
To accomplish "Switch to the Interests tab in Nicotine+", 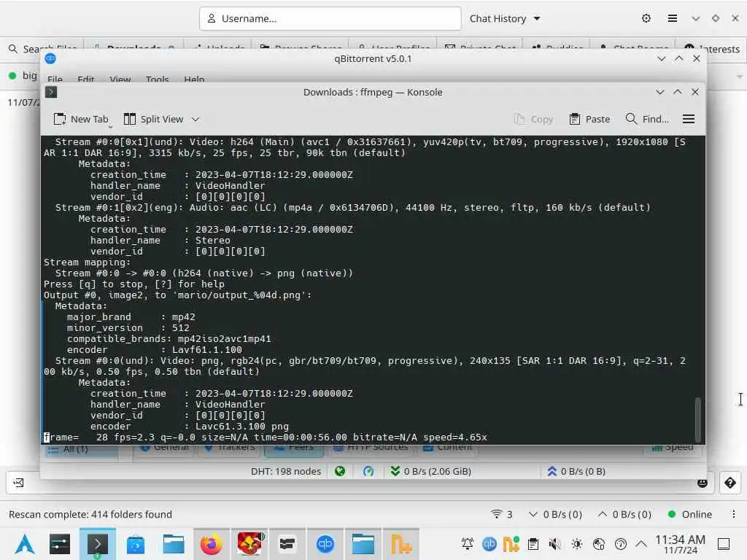I will click(712, 49).
